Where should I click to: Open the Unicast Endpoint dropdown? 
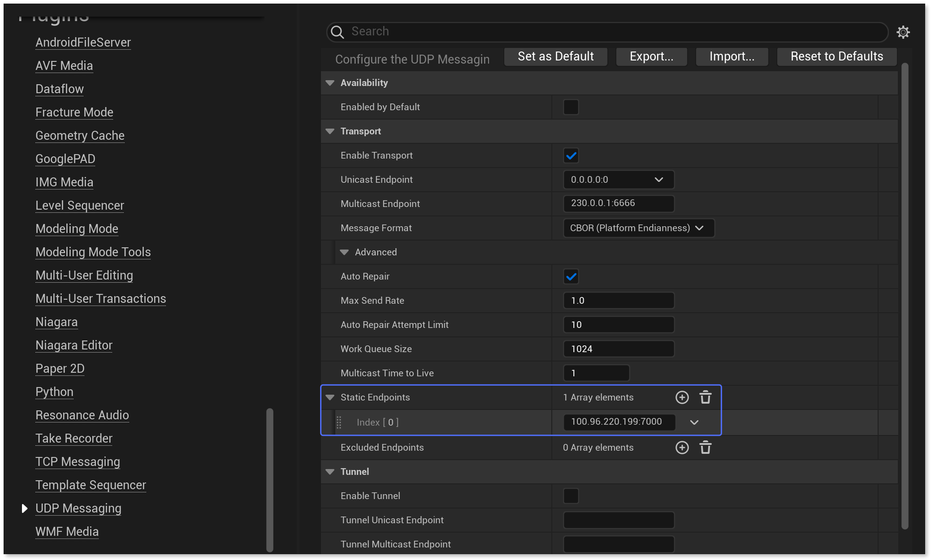point(658,180)
